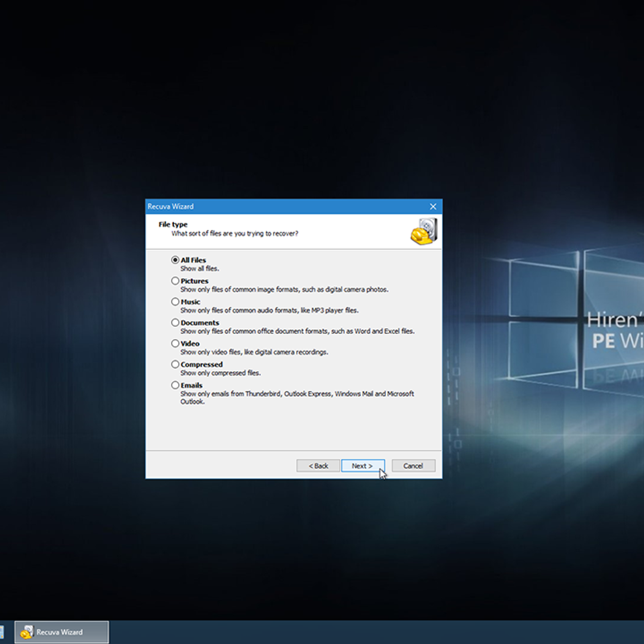Click the 'File type' heading
This screenshot has width=644, height=644.
pyautogui.click(x=173, y=225)
